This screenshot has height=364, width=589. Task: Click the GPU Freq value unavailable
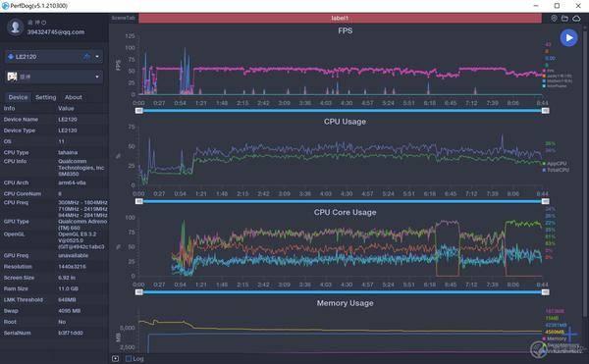(74, 255)
